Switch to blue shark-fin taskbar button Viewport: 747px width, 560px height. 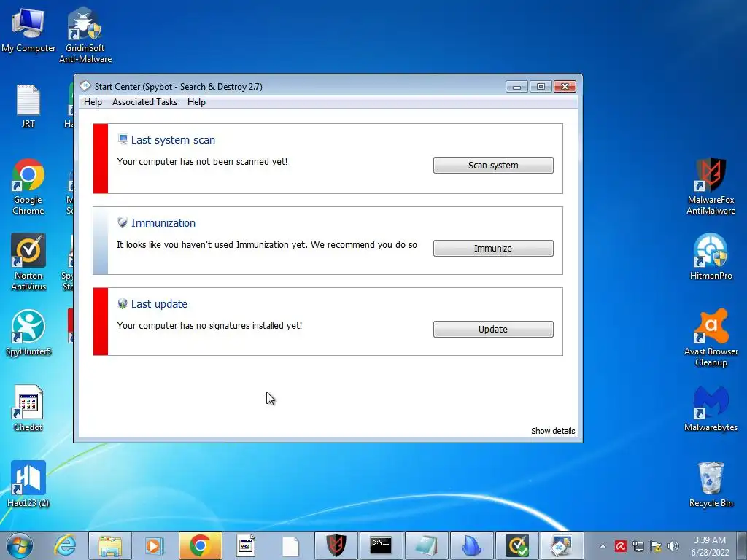coord(472,545)
